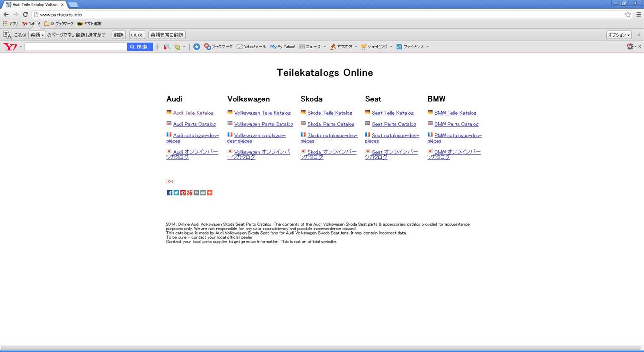Select the Audi Teile Katalog browser tab
This screenshot has width=644, height=352.
34,4
